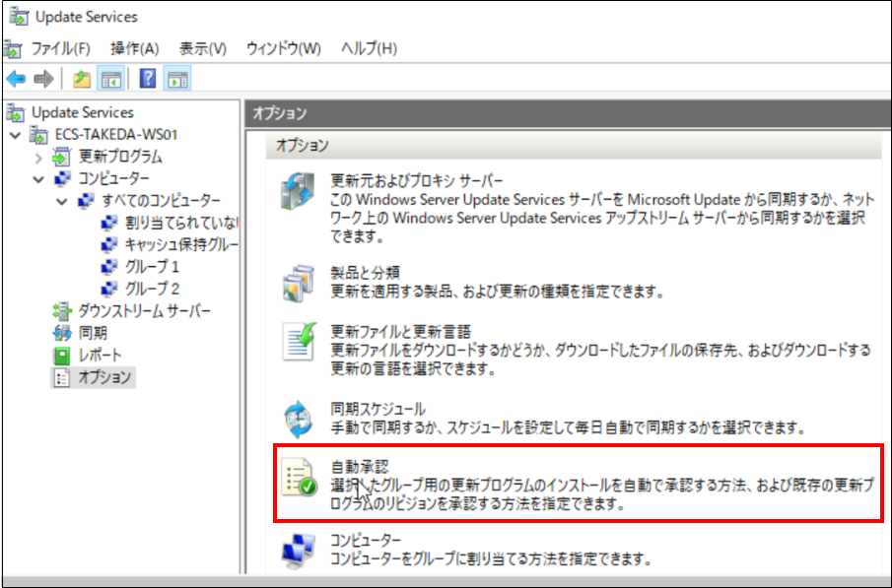The width and height of the screenshot is (892, 588).
Task: Open the 同期スケジュール option link
Action: click(377, 409)
